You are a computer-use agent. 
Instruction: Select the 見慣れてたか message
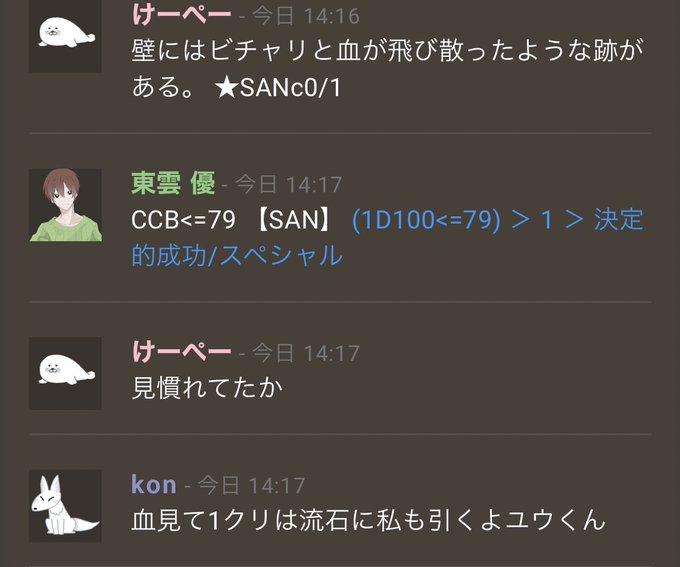click(x=207, y=388)
